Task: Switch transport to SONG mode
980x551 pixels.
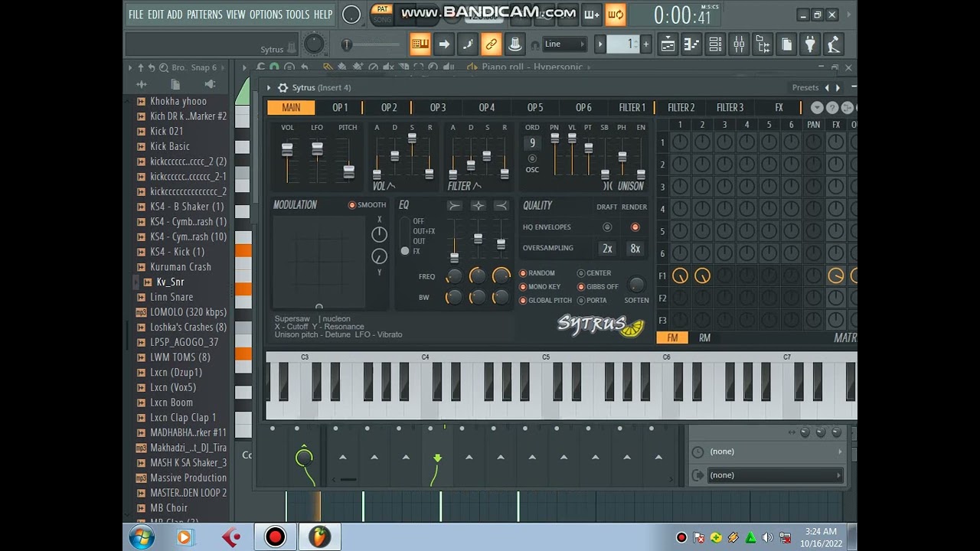Action: [382, 19]
